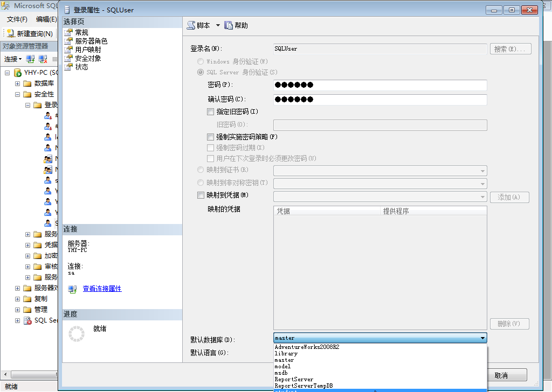Click the 登录名 text field
The width and height of the screenshot is (552, 392).
380,49
